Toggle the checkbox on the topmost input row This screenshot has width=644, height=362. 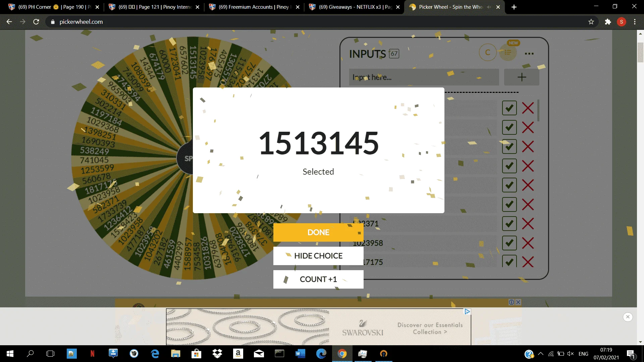(509, 108)
